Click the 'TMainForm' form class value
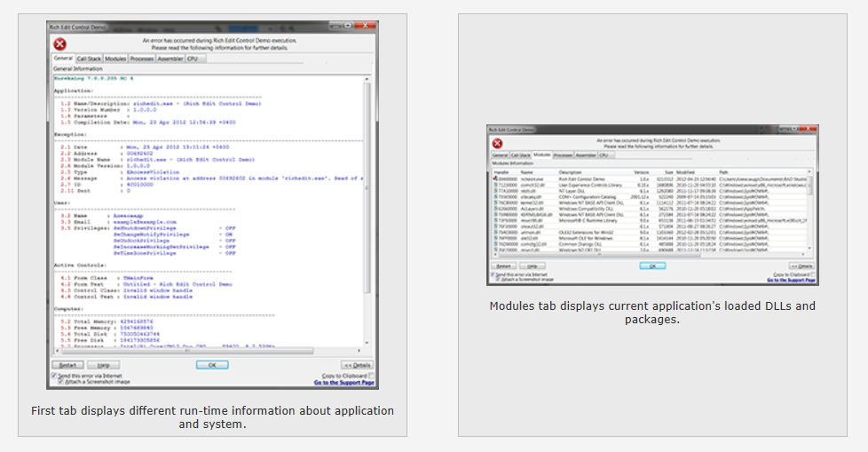The height and width of the screenshot is (452, 868). (138, 278)
